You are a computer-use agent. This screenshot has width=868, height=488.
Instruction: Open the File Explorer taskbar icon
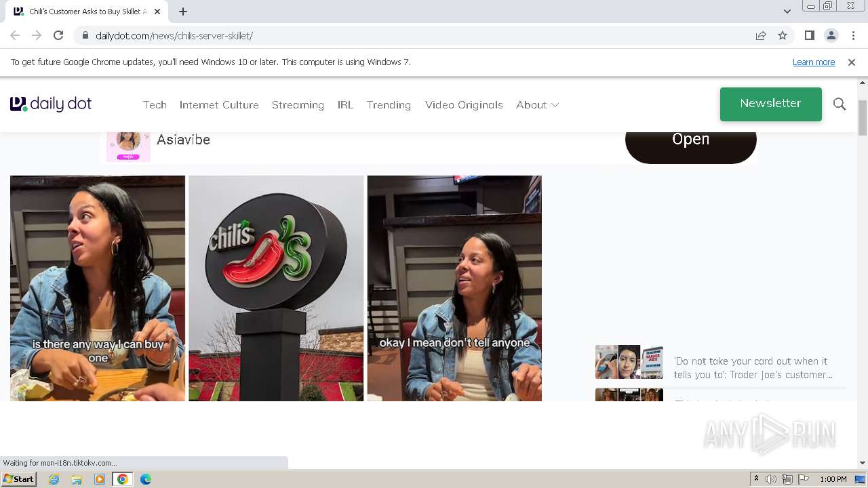point(77,479)
